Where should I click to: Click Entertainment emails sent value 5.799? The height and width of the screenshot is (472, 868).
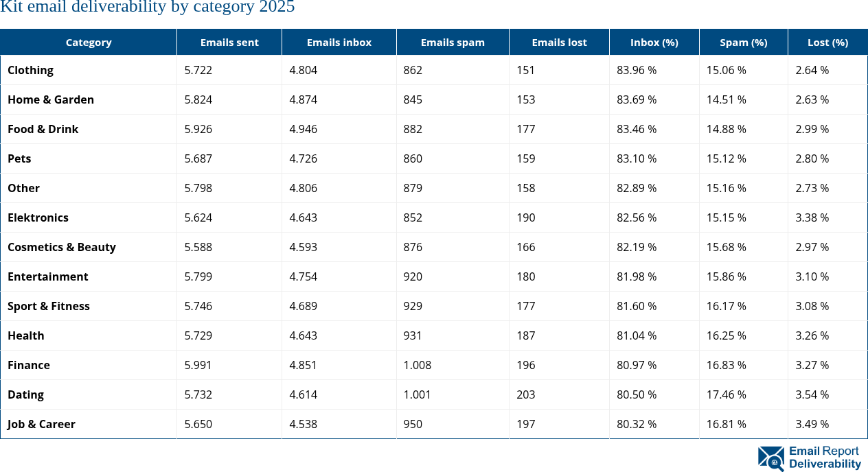[x=198, y=276]
